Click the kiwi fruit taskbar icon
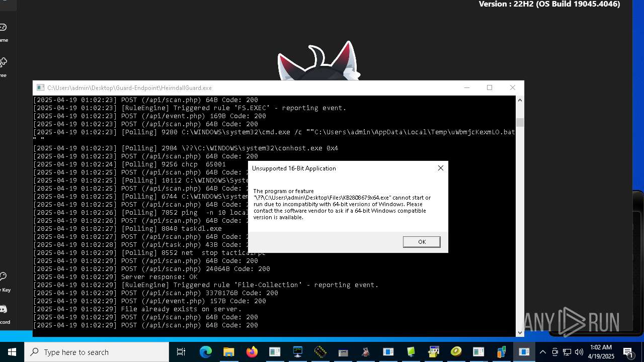This screenshot has height=362, width=644. (456, 352)
